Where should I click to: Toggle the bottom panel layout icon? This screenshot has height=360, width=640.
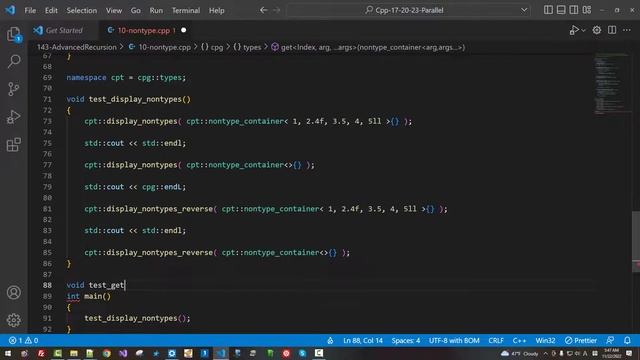click(x=561, y=10)
